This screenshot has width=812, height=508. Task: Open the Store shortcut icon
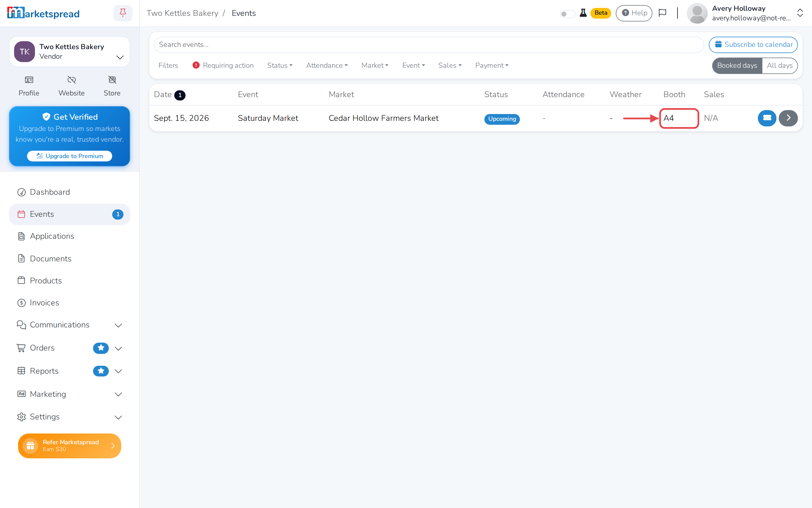[112, 80]
